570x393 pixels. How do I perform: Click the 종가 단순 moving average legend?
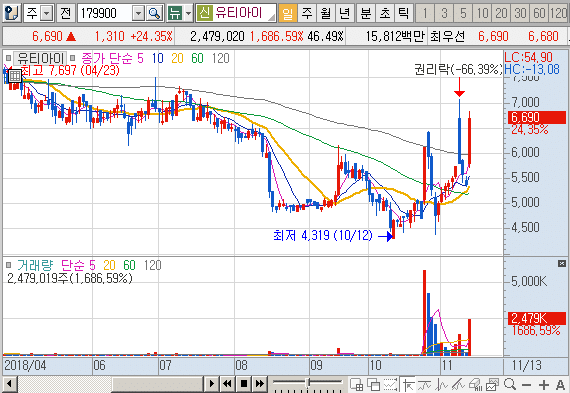tap(107, 58)
